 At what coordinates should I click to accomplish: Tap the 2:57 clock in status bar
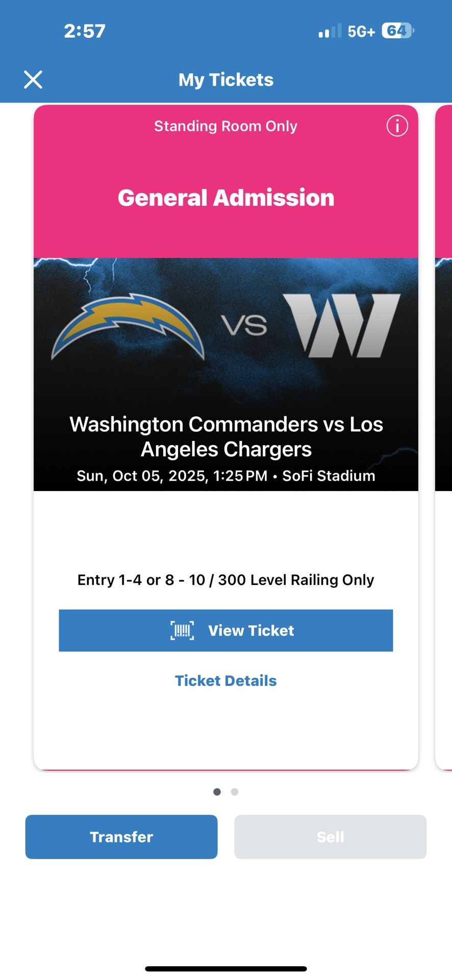[85, 31]
